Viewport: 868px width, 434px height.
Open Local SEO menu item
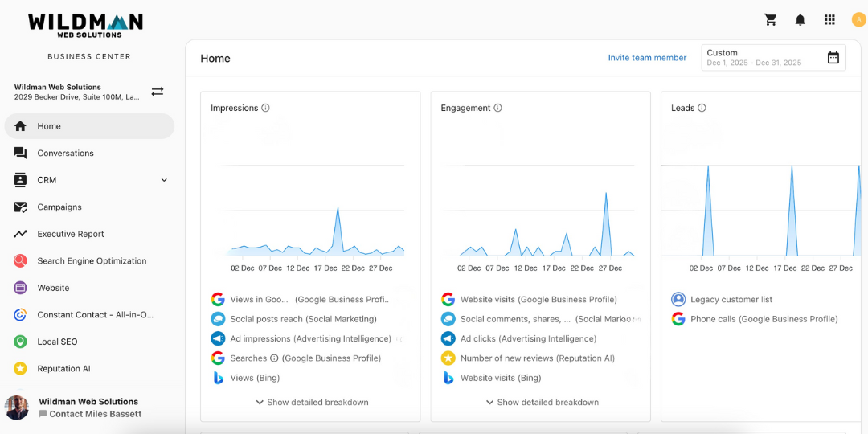[x=89, y=342]
